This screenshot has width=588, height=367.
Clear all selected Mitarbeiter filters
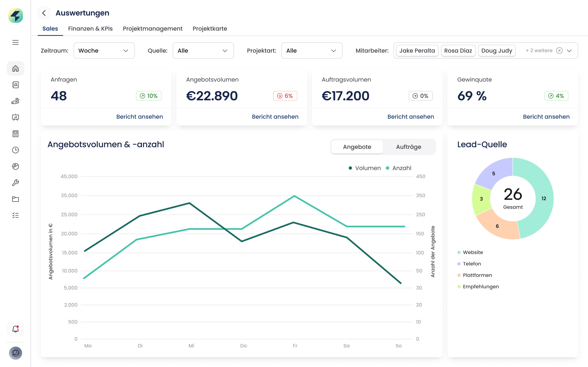pyautogui.click(x=559, y=51)
